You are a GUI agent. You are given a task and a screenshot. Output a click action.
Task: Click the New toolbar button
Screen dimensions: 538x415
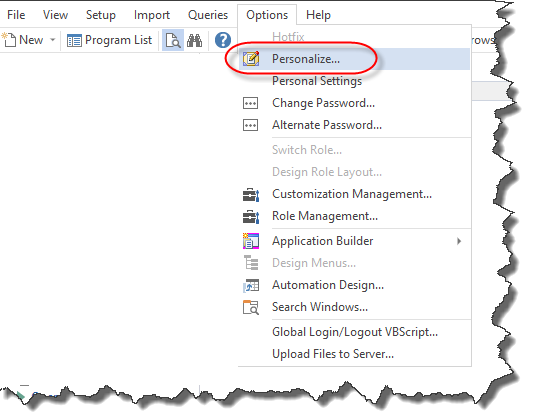pyautogui.click(x=23, y=40)
